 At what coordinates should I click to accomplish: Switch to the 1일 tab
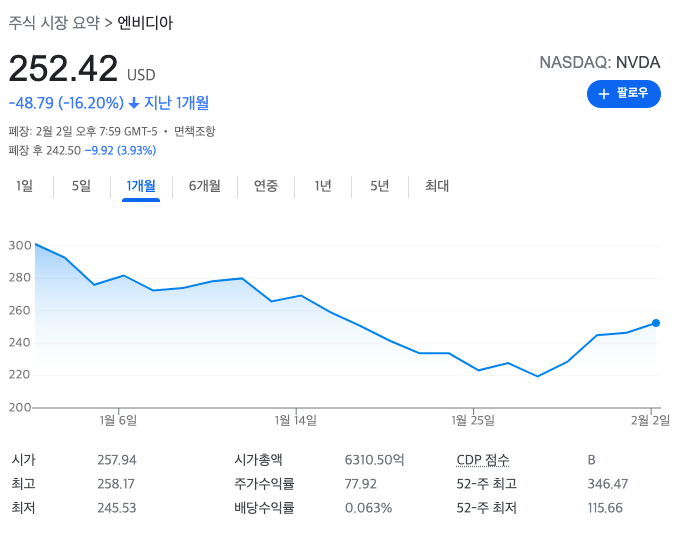24,186
